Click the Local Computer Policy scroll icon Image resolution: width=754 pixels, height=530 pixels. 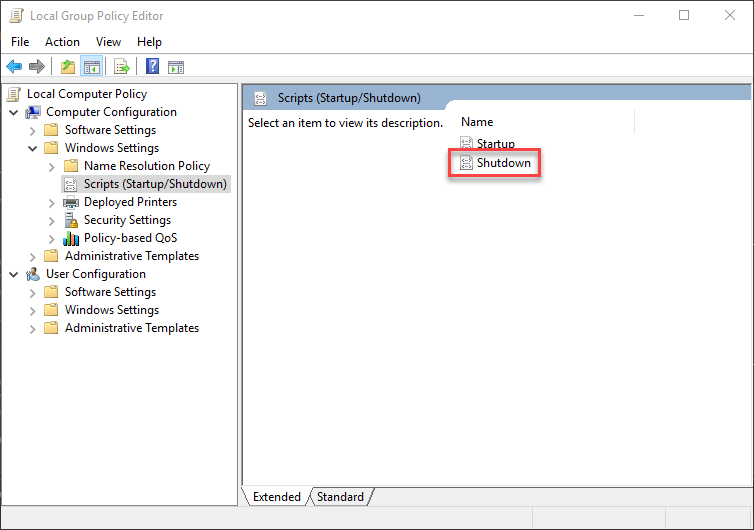click(14, 94)
